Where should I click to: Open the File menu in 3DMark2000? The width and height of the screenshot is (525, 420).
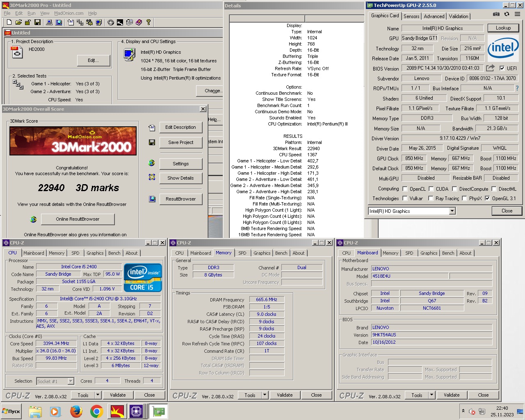pyautogui.click(x=7, y=13)
